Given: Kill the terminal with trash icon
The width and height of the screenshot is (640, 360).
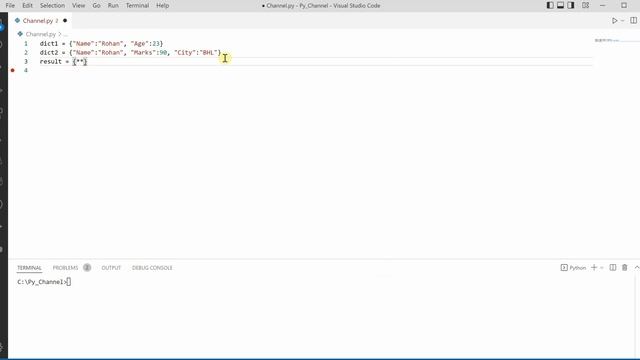Looking at the screenshot, I should click(x=624, y=267).
